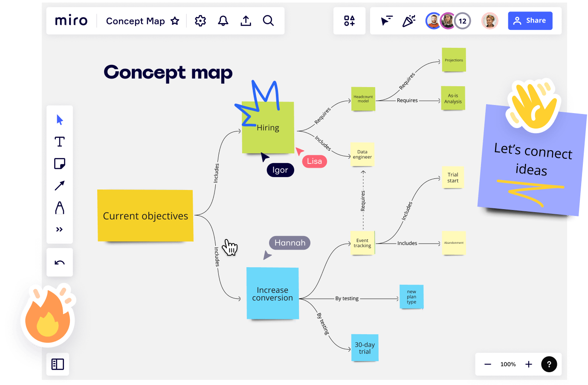Click the dashed Requires connector label

(x=363, y=201)
